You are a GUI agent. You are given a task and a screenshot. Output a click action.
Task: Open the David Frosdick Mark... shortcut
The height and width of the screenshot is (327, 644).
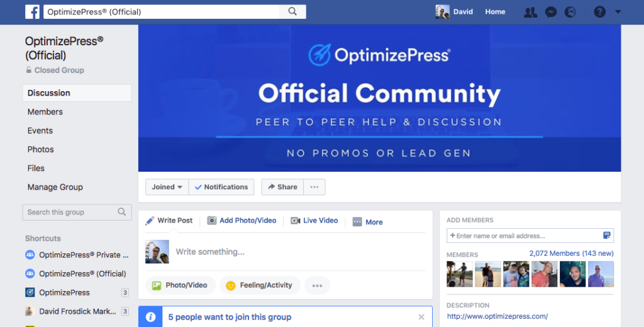[77, 311]
